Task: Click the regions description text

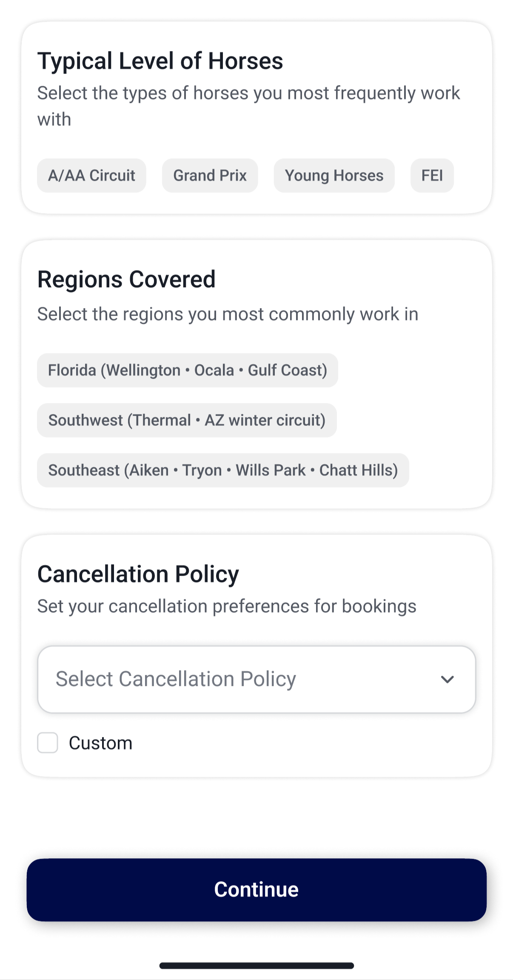Action: tap(228, 314)
